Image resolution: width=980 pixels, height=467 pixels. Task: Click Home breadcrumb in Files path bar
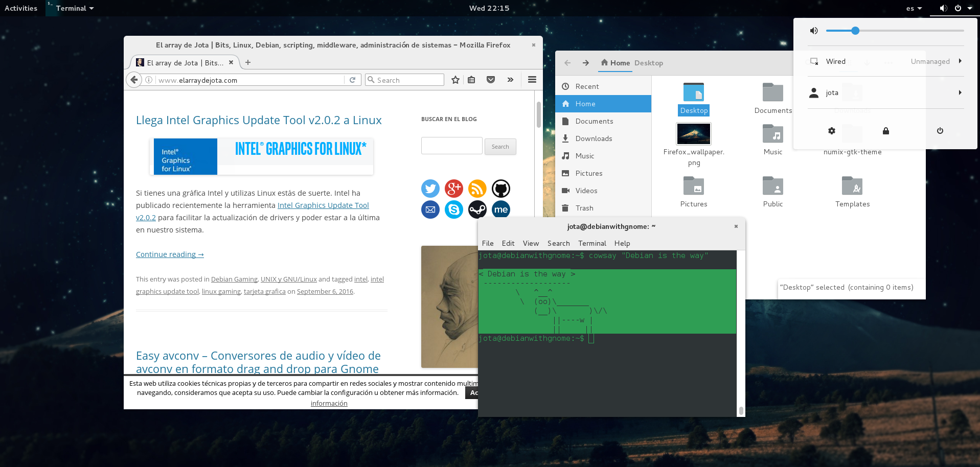tap(615, 63)
